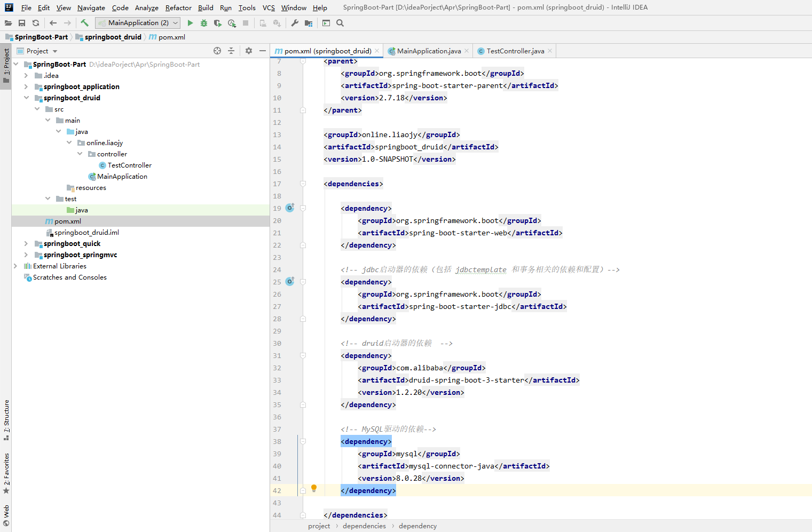Click the Collapse All icon in Project panel
The image size is (812, 532).
coord(231,51)
